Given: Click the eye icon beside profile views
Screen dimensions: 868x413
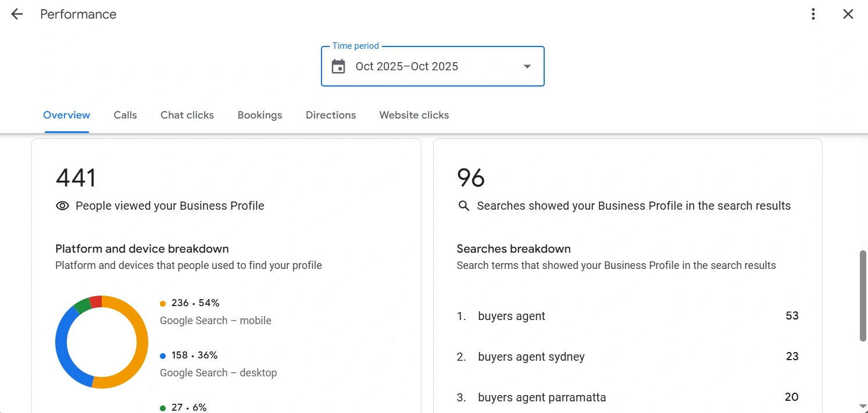Looking at the screenshot, I should click(x=62, y=206).
